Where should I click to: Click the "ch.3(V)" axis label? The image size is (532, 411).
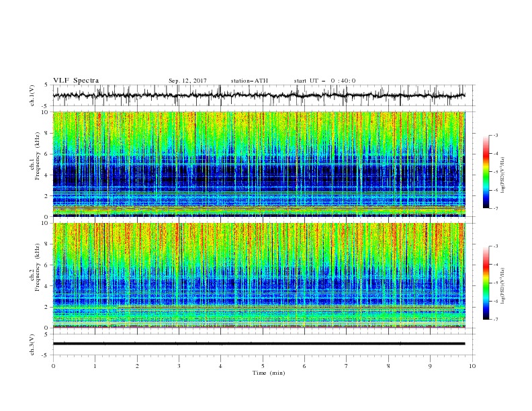coord(32,345)
